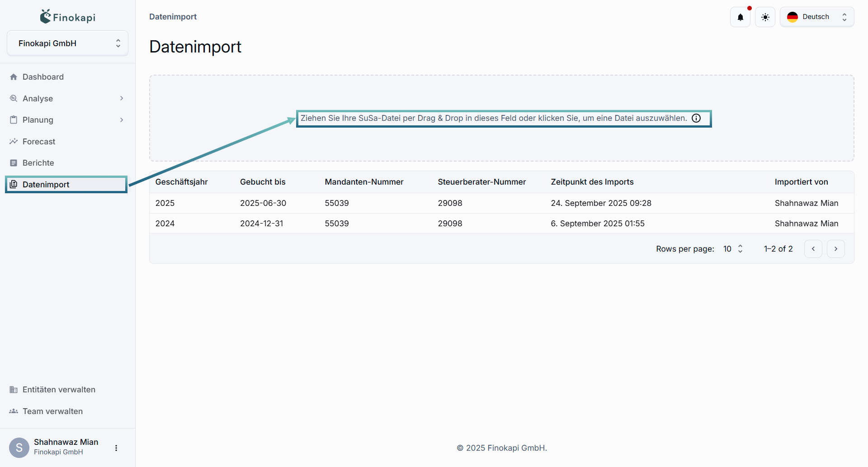Click the info icon next to the drop zone text
868x467 pixels.
point(696,118)
